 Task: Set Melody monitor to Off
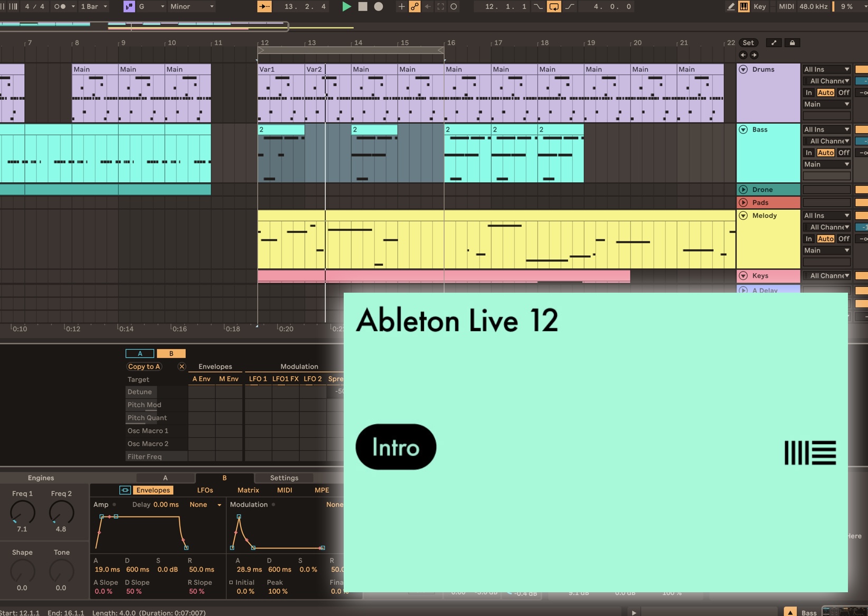[x=844, y=239]
